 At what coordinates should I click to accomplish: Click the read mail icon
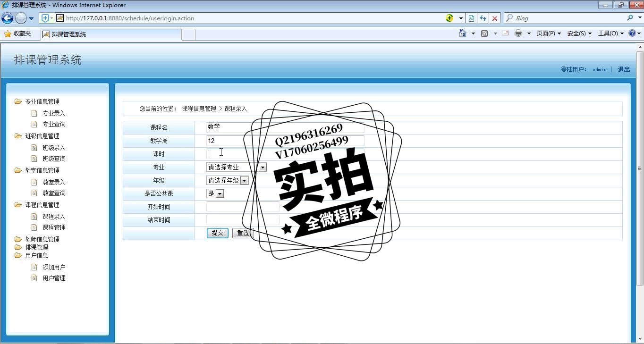coord(505,34)
